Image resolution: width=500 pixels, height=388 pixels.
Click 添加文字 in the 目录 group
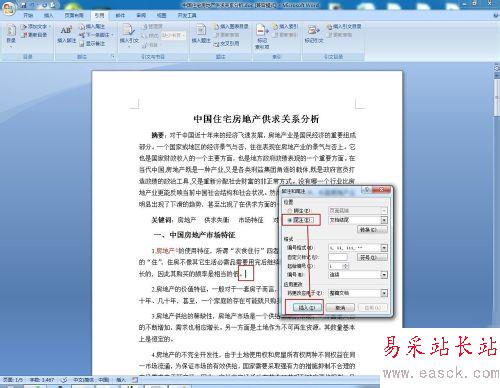click(35, 26)
